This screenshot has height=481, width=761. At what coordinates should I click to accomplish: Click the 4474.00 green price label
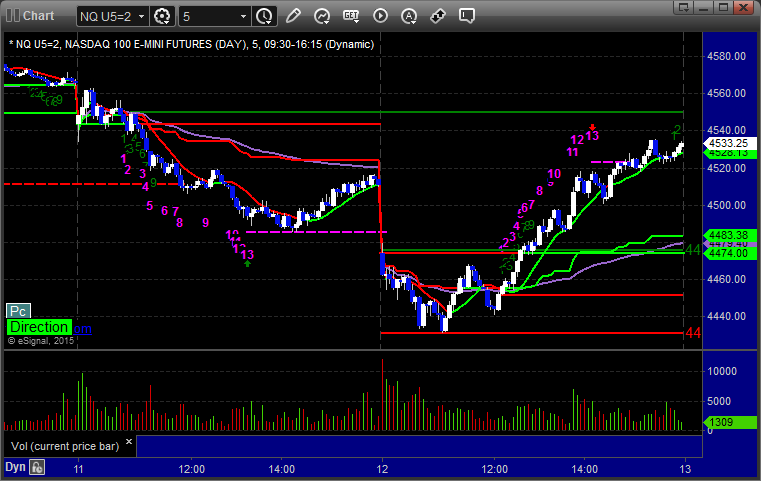729,253
